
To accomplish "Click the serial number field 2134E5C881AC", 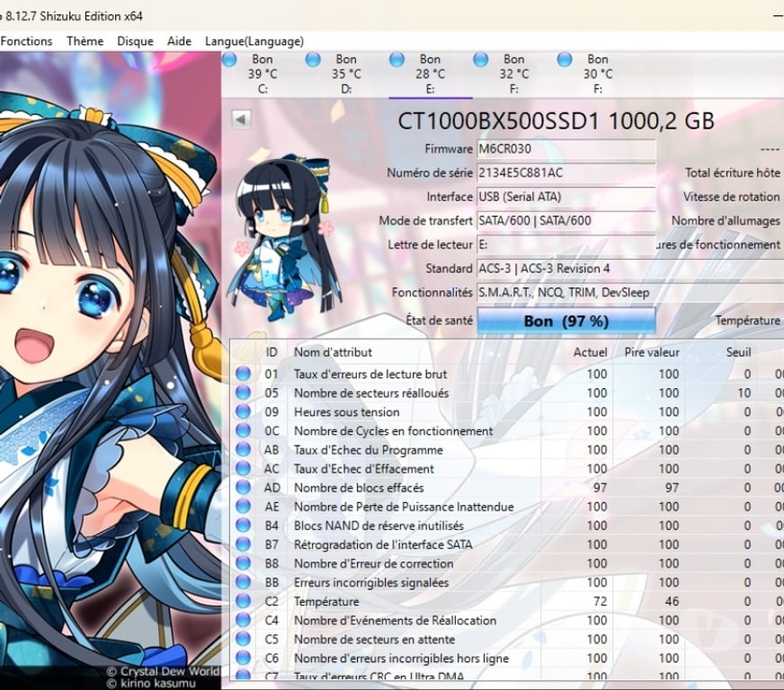I will [x=566, y=172].
